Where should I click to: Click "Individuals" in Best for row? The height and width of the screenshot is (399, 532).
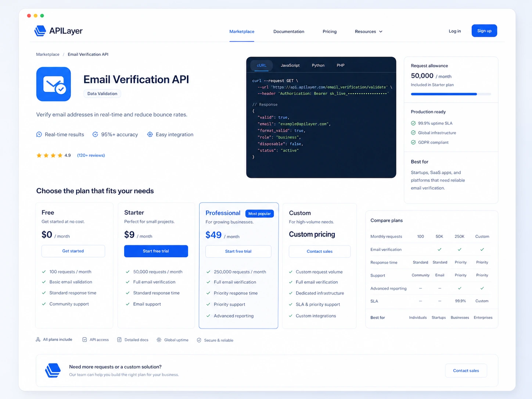[x=418, y=317]
